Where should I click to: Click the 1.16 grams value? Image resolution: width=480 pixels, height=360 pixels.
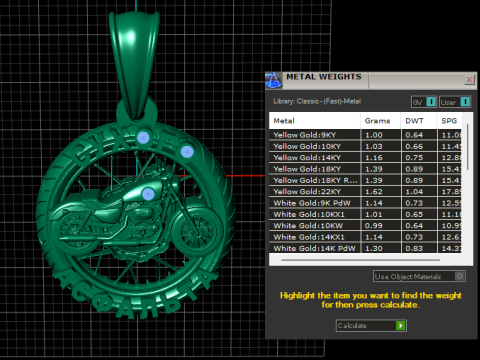374,158
